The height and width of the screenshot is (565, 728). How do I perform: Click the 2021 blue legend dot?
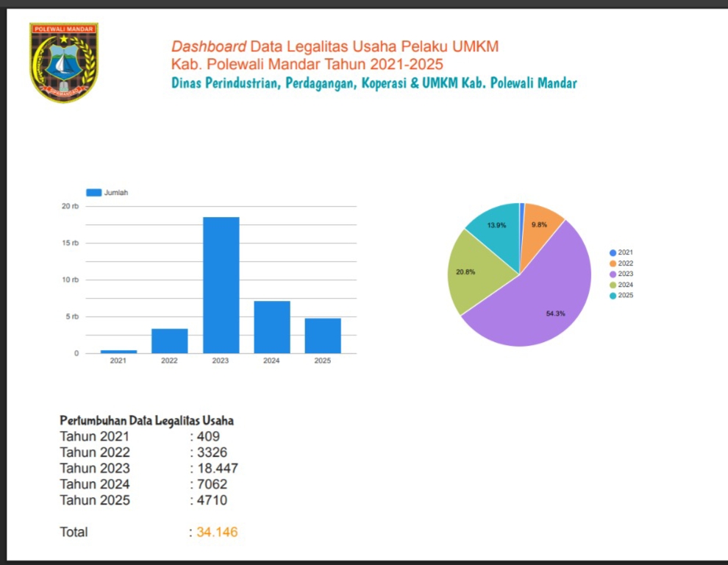coord(613,252)
